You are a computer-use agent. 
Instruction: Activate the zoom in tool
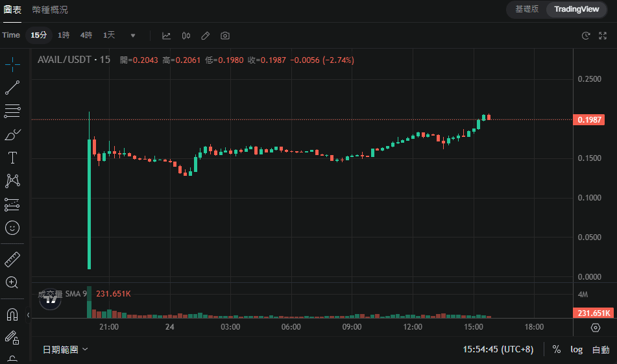[12, 283]
